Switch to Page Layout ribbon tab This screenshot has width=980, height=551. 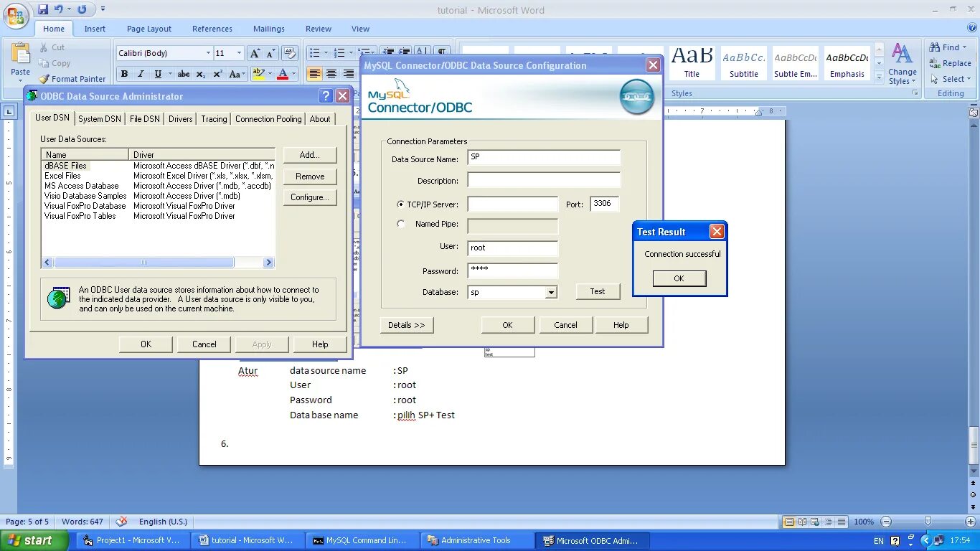point(149,29)
